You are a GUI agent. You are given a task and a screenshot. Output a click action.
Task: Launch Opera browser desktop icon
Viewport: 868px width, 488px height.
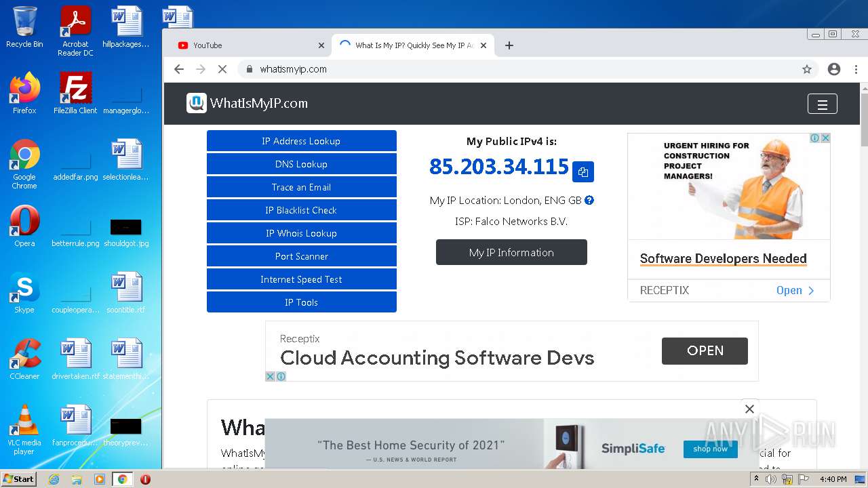(x=24, y=226)
